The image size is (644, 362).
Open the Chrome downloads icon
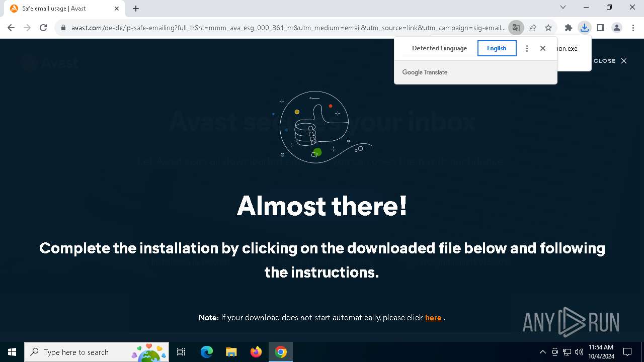(585, 28)
